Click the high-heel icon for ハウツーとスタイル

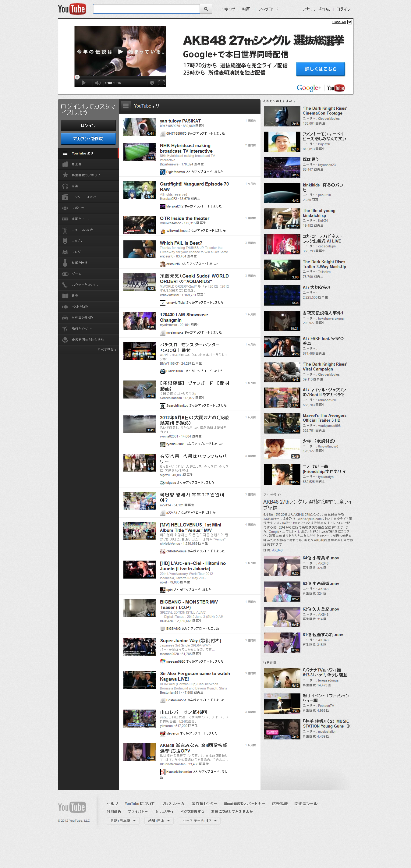[65, 285]
